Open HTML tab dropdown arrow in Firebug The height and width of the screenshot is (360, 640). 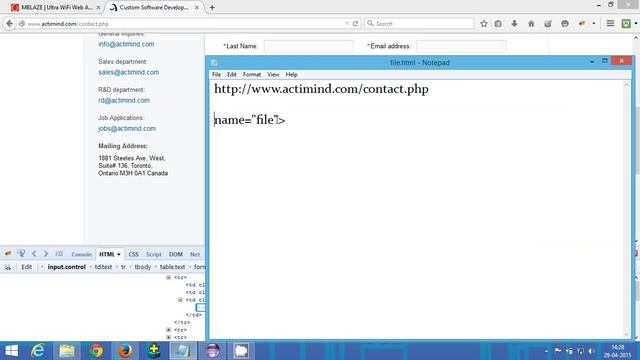[119, 254]
